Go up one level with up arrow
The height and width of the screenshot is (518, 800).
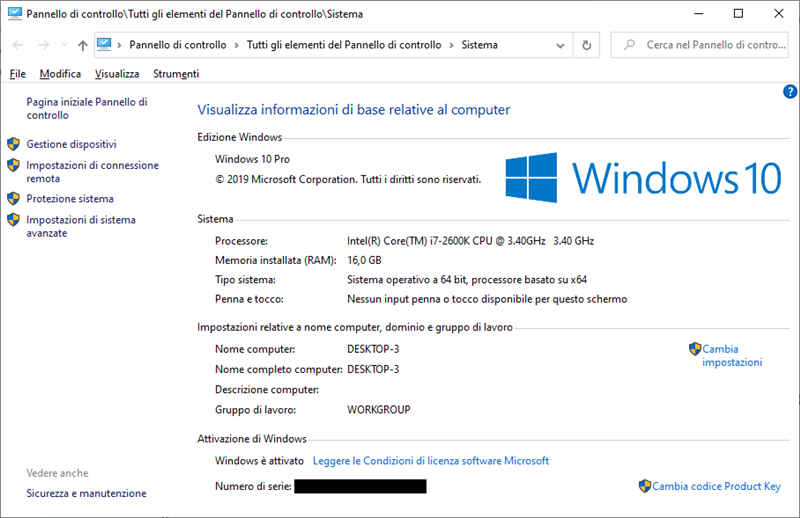83,45
